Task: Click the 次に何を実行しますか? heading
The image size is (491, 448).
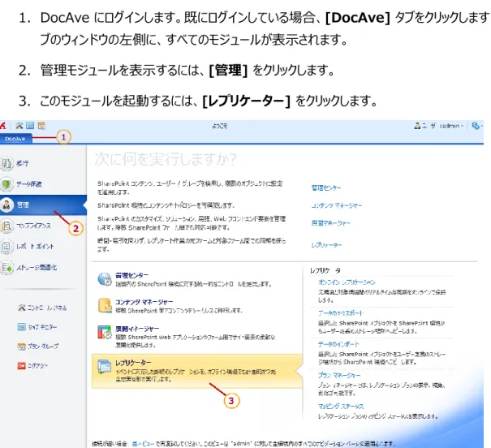Action: pos(166,159)
